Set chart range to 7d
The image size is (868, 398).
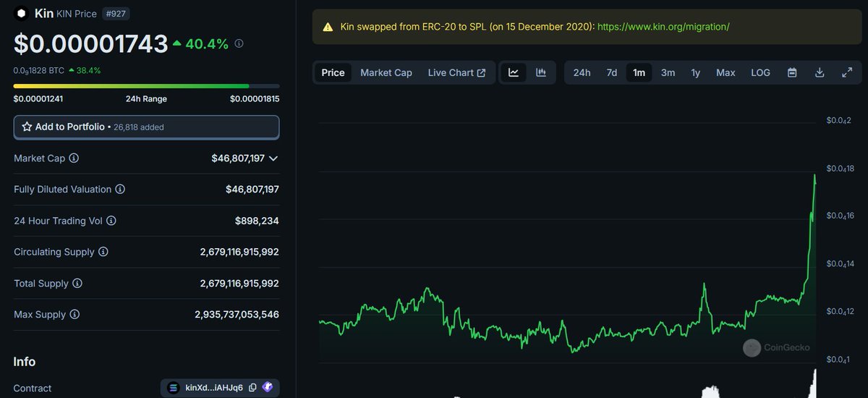[612, 72]
